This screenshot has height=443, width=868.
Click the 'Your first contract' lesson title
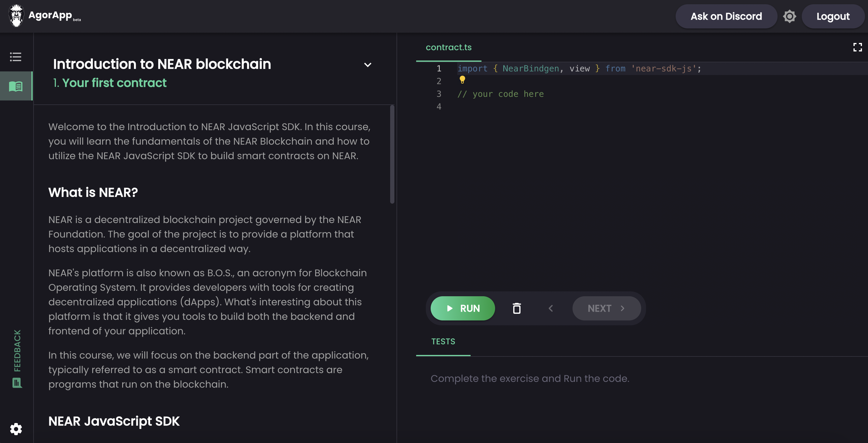114,83
